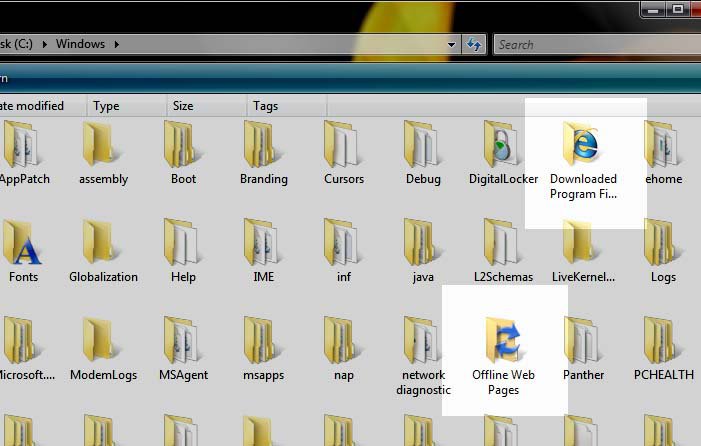The height and width of the screenshot is (446, 701).
Task: Select the PCHEALTH folder
Action: tap(663, 349)
